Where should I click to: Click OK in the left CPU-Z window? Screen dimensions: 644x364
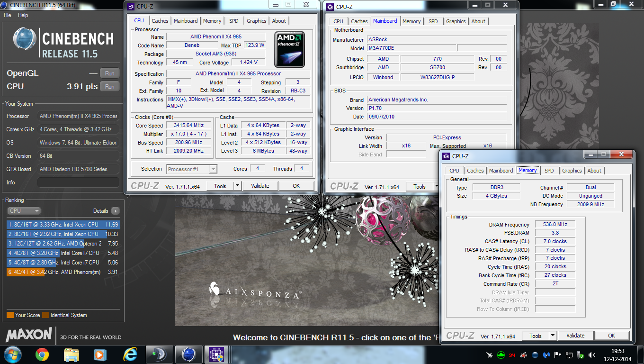[296, 186]
